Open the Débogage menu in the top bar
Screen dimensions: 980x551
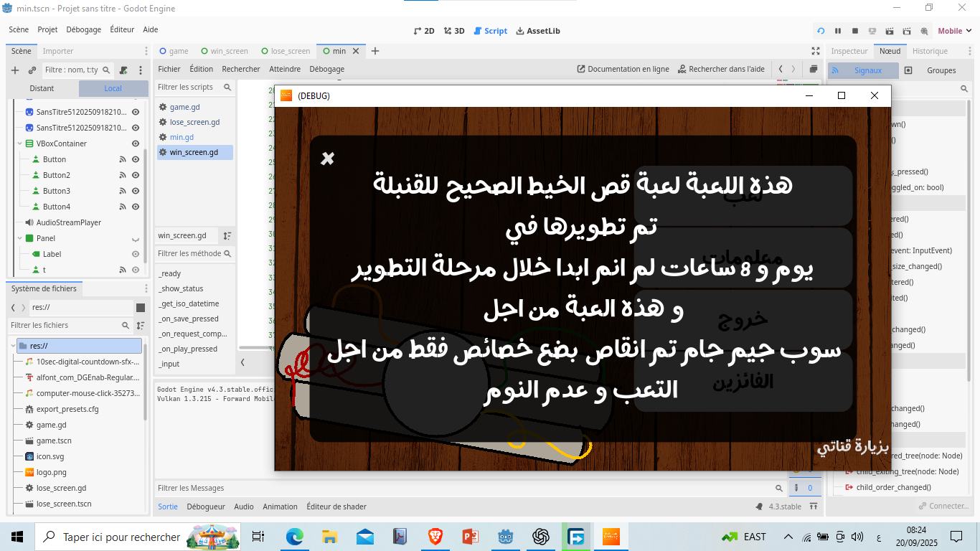(x=84, y=29)
